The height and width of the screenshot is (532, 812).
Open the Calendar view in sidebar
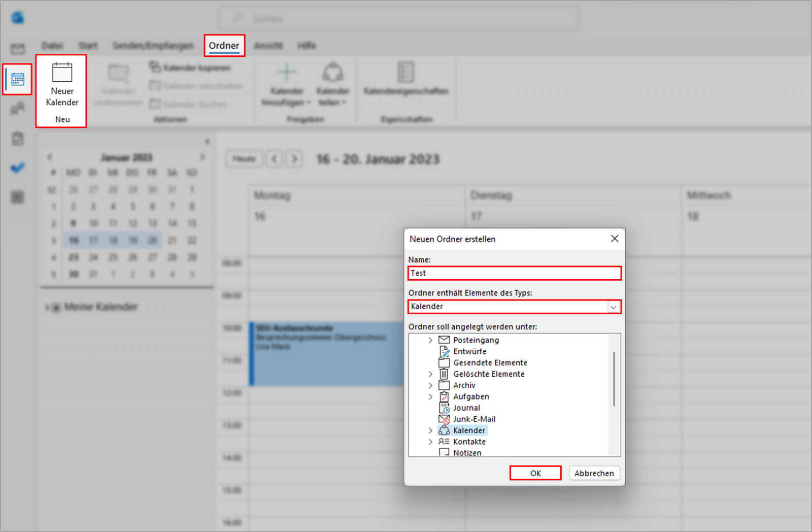(x=18, y=80)
